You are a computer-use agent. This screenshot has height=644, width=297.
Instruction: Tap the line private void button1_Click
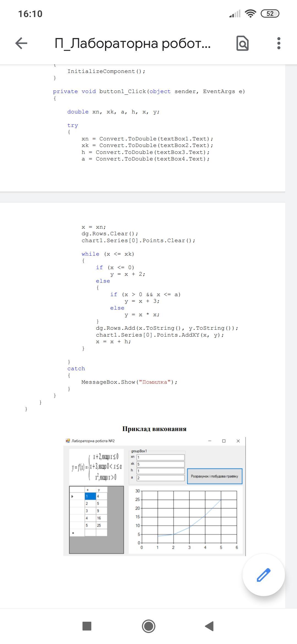[x=149, y=91]
